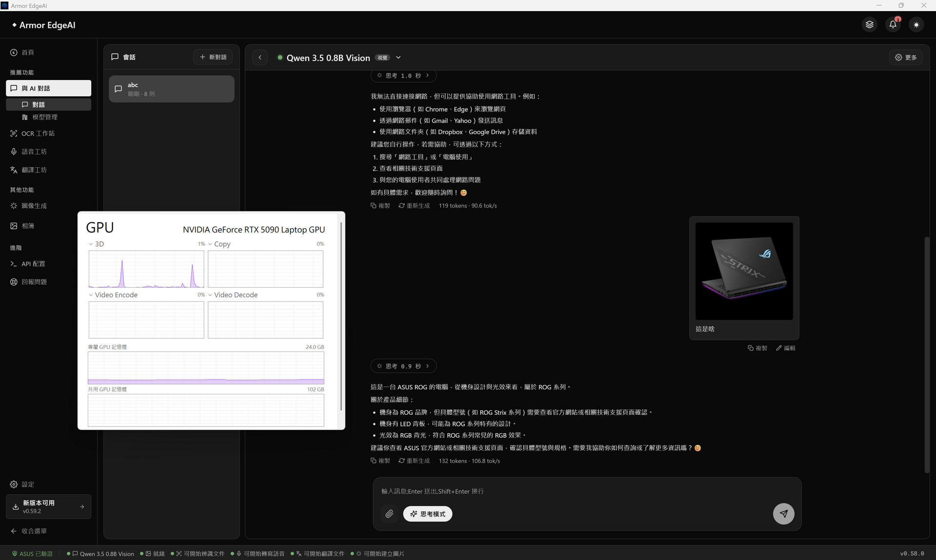Click v0.58.0 version label
Image resolution: width=936 pixels, height=560 pixels.
click(x=912, y=554)
